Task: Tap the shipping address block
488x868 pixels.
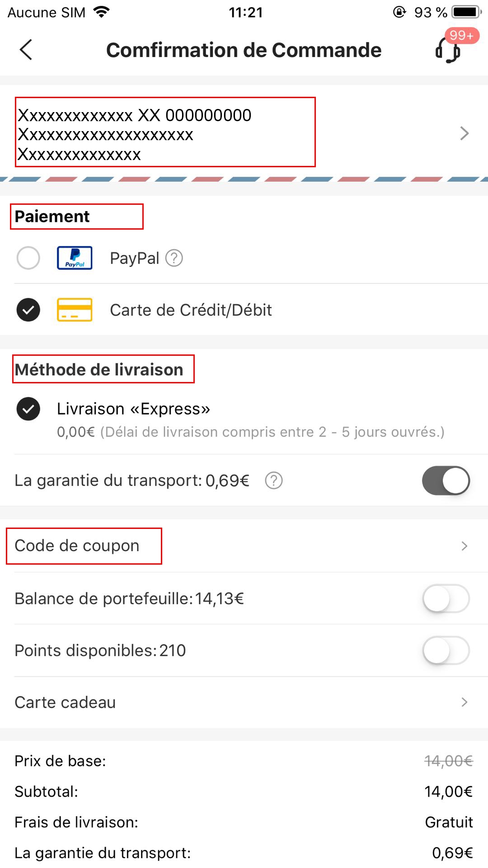Action: tap(165, 134)
